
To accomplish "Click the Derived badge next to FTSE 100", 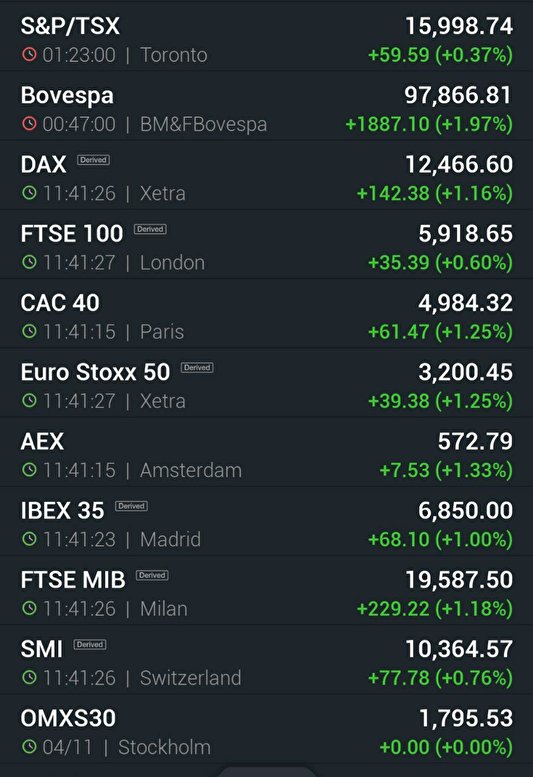I will point(150,229).
